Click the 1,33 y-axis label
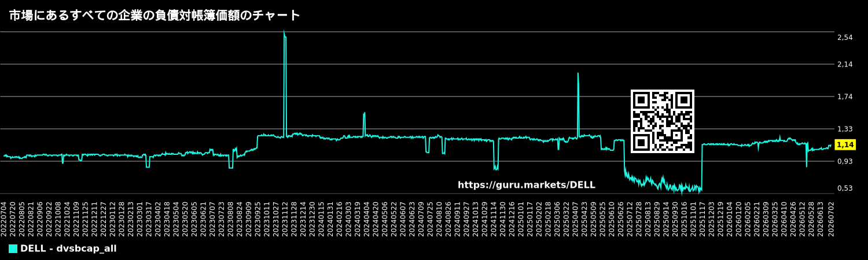Screen dimensions: 868x260 pos(845,129)
